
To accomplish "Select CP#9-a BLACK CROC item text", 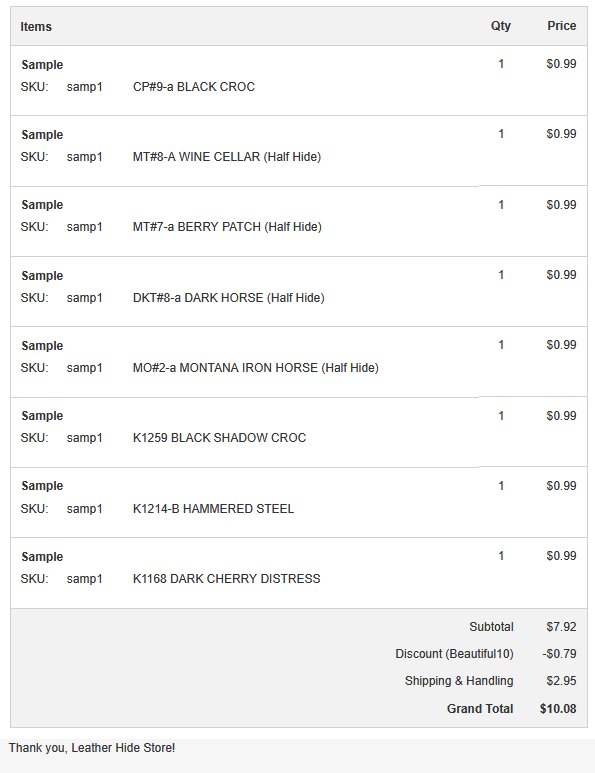I will (x=194, y=87).
